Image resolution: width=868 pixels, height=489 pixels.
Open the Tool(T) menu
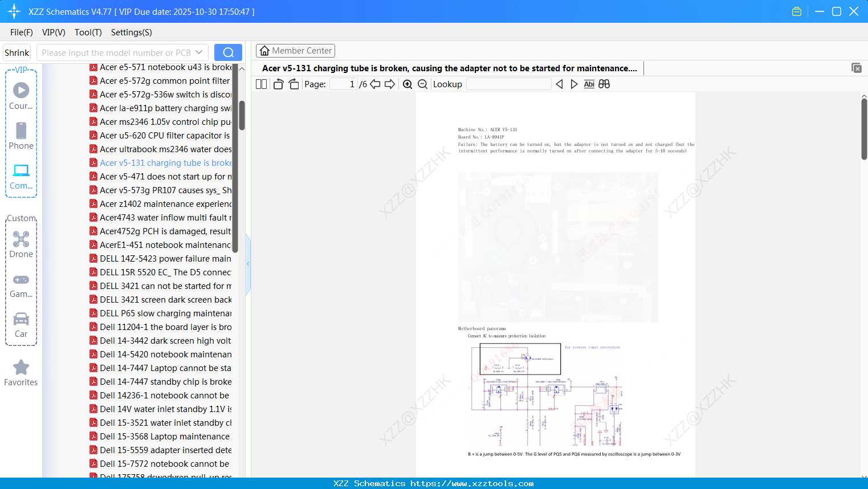88,32
